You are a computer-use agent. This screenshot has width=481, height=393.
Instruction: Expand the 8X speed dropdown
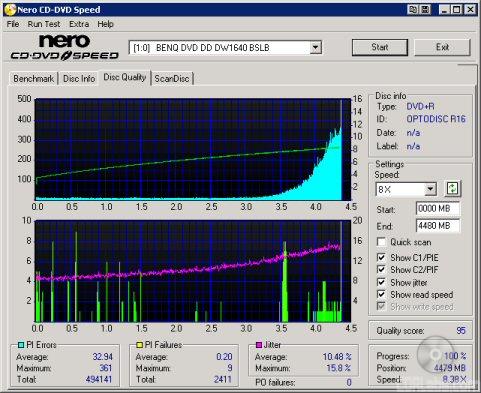pos(430,189)
